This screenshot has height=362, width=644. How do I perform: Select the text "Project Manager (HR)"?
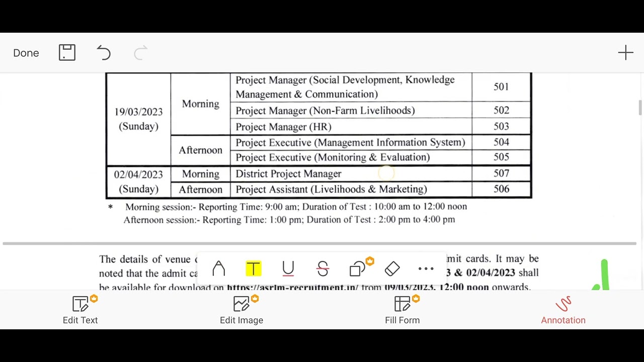283,127
